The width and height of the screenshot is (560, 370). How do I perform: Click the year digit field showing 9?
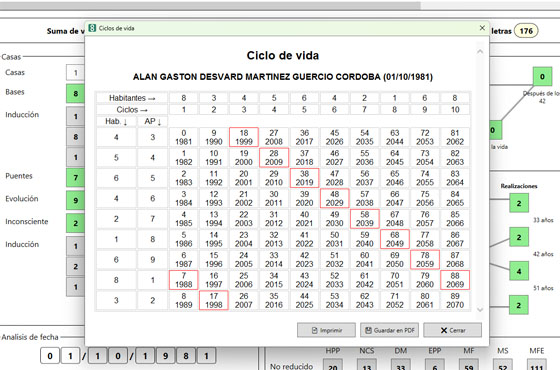165,356
